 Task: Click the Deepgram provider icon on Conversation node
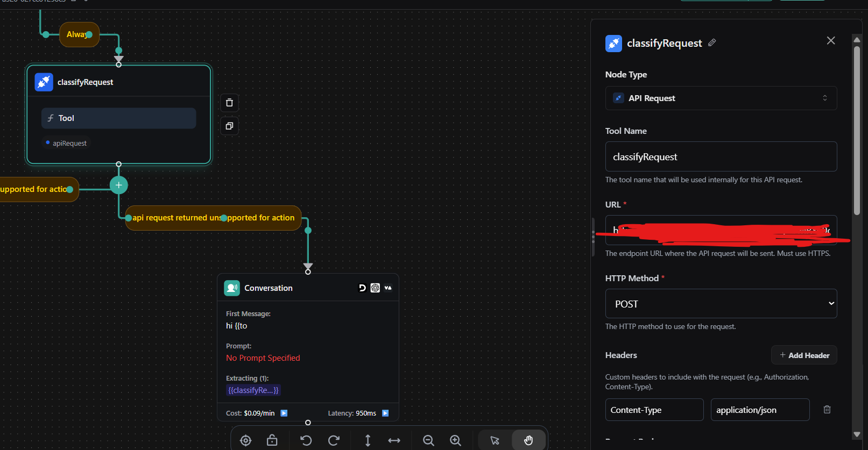click(x=362, y=288)
